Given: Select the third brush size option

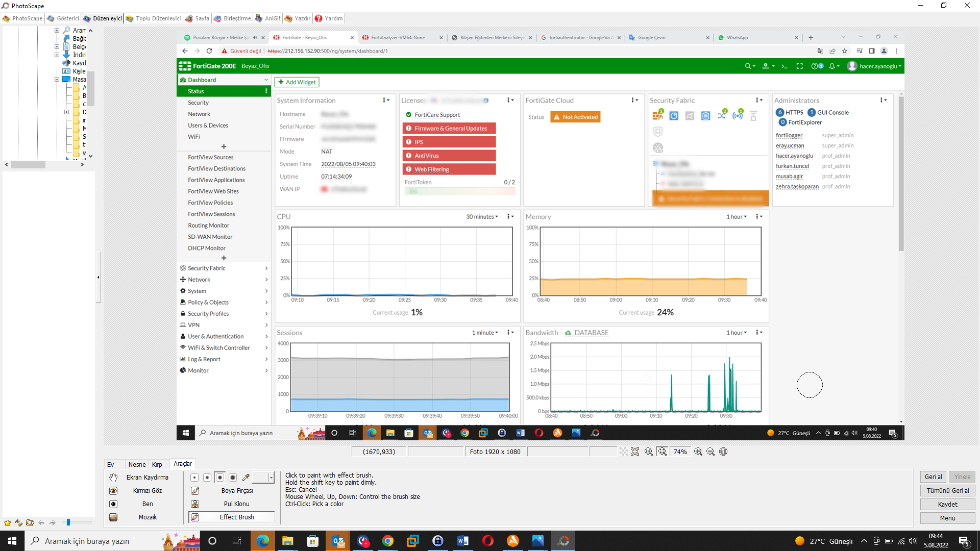Looking at the screenshot, I should (219, 478).
